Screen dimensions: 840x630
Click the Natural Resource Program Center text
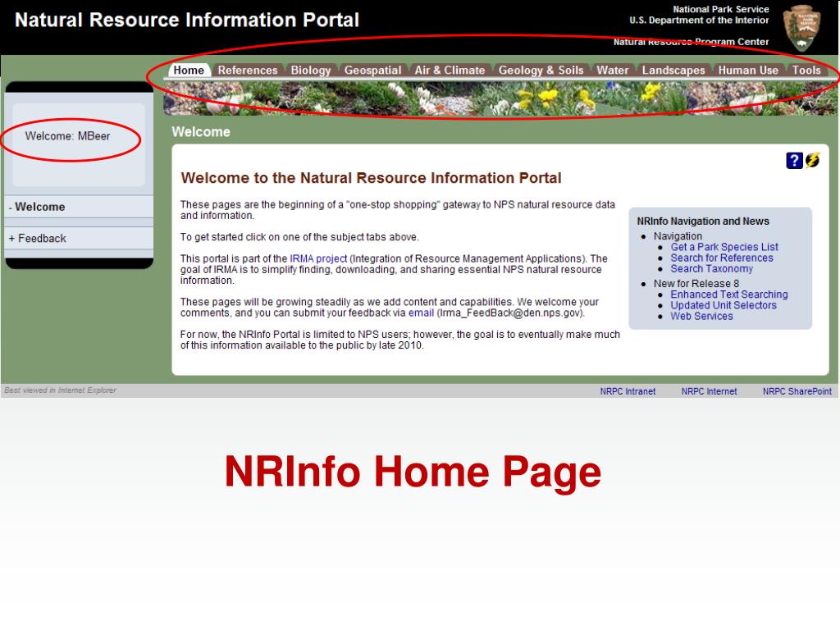point(691,42)
